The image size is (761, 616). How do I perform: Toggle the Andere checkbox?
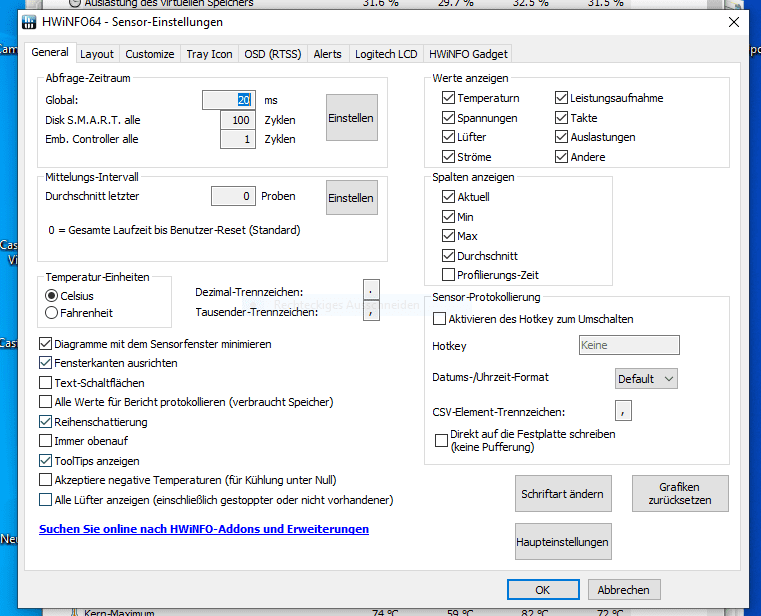561,157
